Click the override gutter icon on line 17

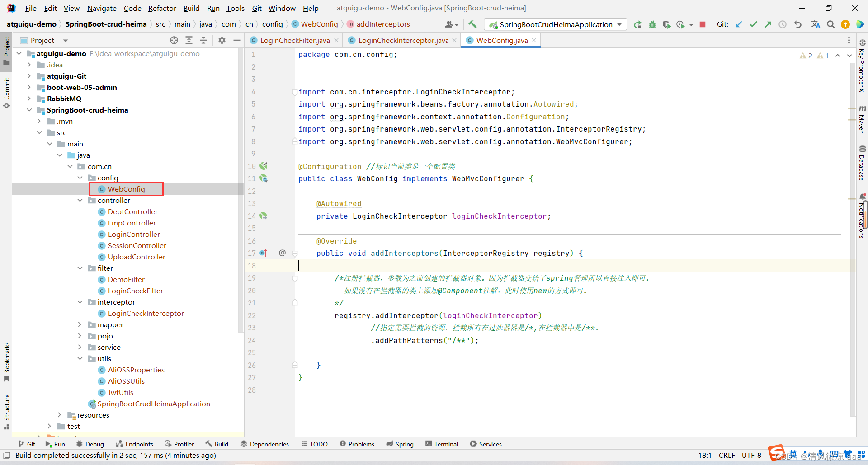(x=264, y=253)
